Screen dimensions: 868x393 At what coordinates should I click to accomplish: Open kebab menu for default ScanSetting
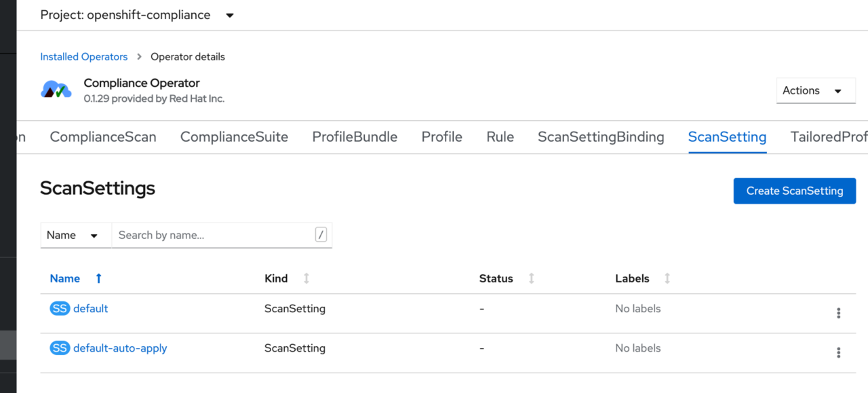point(838,313)
